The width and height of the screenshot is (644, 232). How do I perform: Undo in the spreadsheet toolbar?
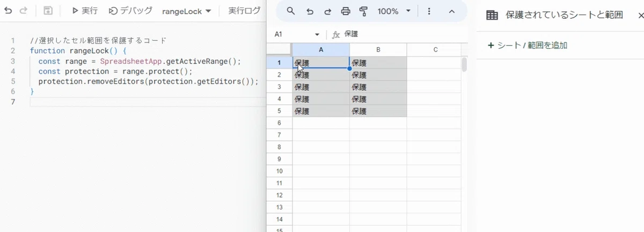point(310,11)
